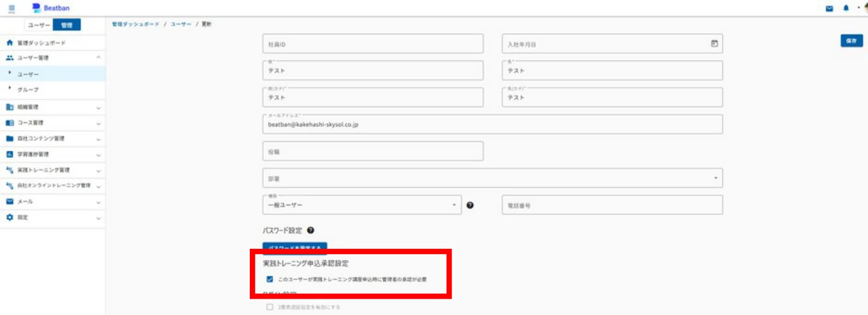Open the 部署 dropdown
The height and width of the screenshot is (315, 868).
[493, 178]
